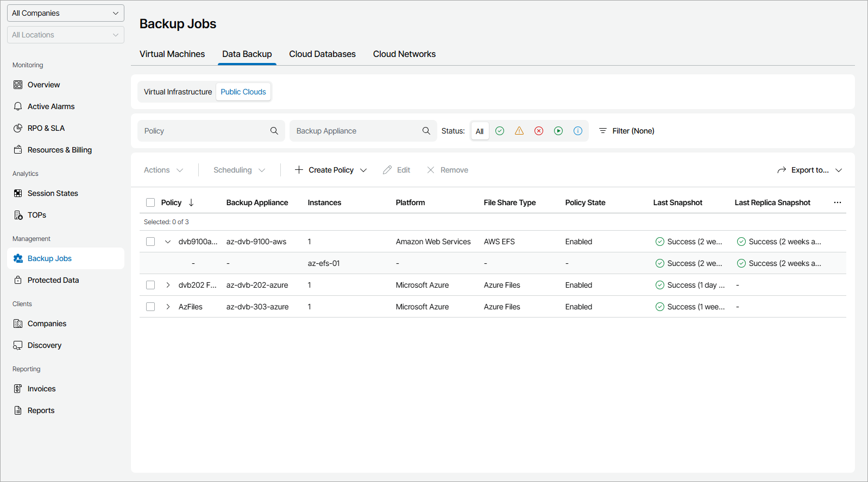Check the dvb202 F policy row checkbox
Image resolution: width=868 pixels, height=482 pixels.
[150, 285]
